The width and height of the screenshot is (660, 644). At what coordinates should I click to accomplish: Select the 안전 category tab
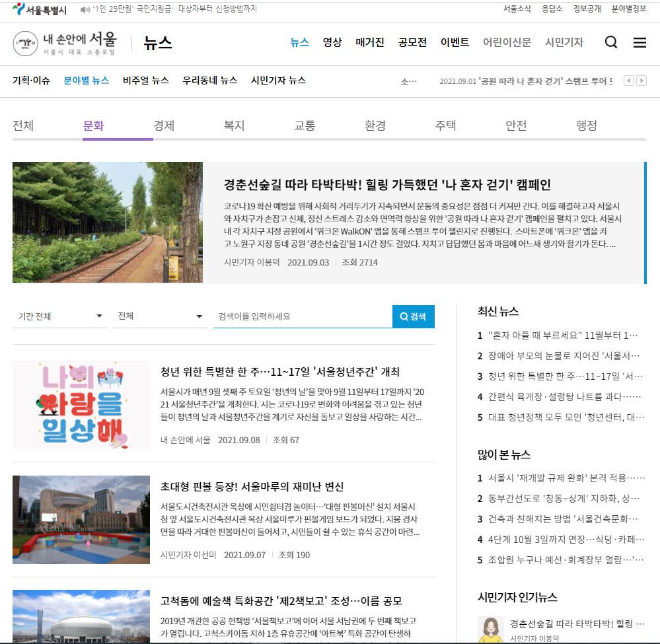point(516,125)
